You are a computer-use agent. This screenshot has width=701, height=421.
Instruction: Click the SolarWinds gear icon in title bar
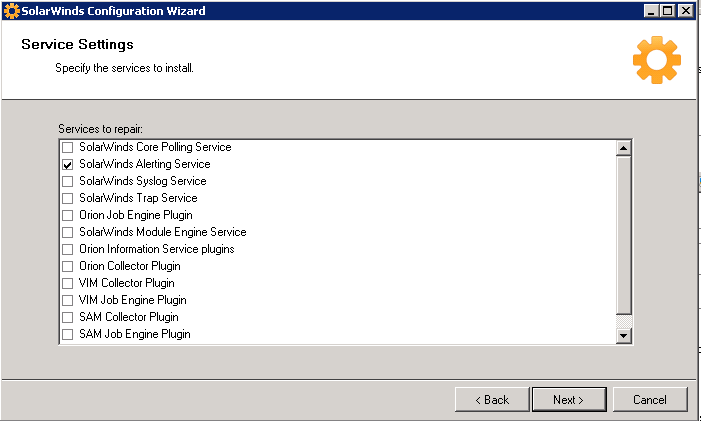point(11,11)
